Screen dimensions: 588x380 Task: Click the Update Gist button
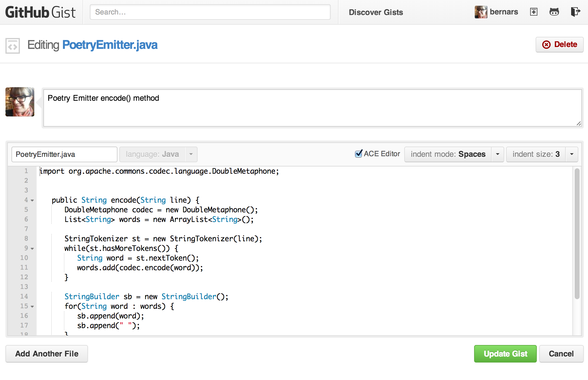click(x=505, y=354)
